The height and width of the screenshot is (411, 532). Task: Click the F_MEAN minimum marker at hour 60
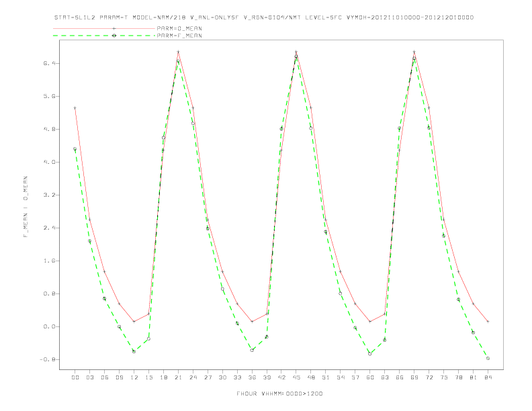(370, 354)
